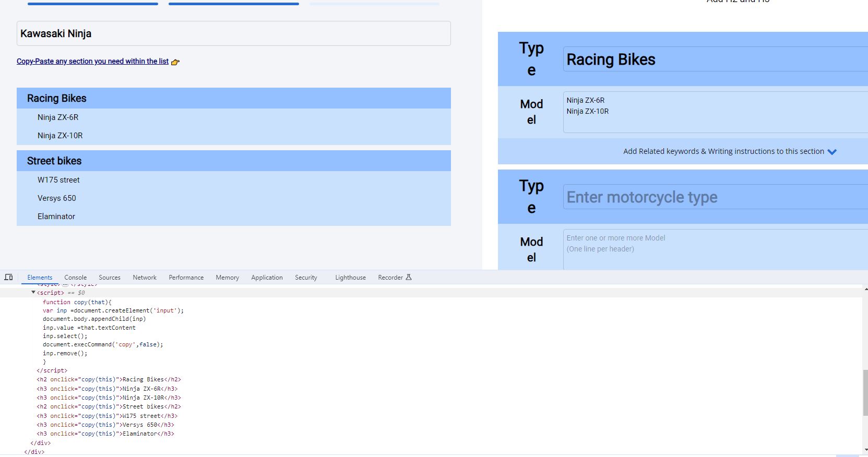Switch to the Elements tab
The height and width of the screenshot is (457, 868).
click(x=40, y=278)
